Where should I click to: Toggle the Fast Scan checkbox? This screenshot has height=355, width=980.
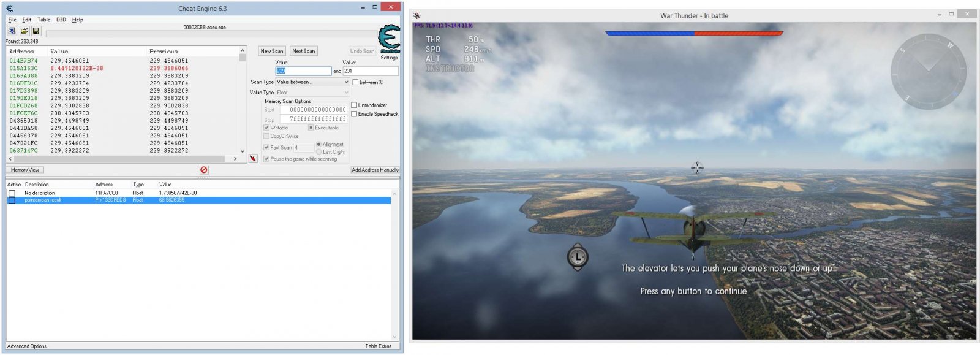tap(266, 147)
